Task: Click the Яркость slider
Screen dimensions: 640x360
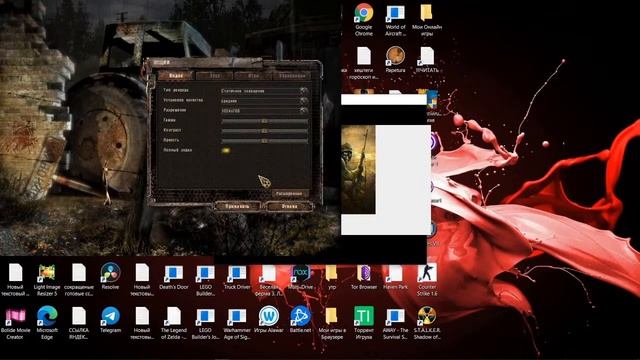Action: (264, 140)
